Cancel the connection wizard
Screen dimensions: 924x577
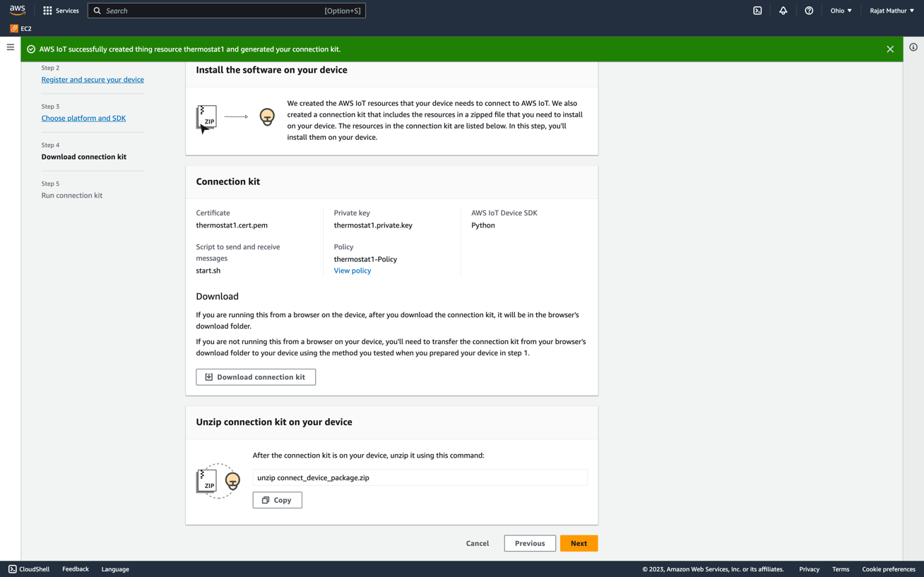click(x=478, y=543)
